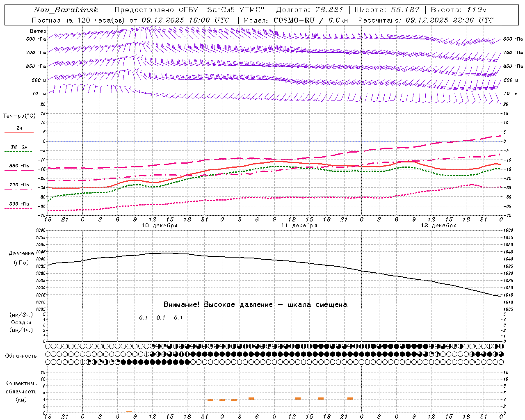
Task: Click the 'Облачность' cloud cover label
Action: coord(21,356)
